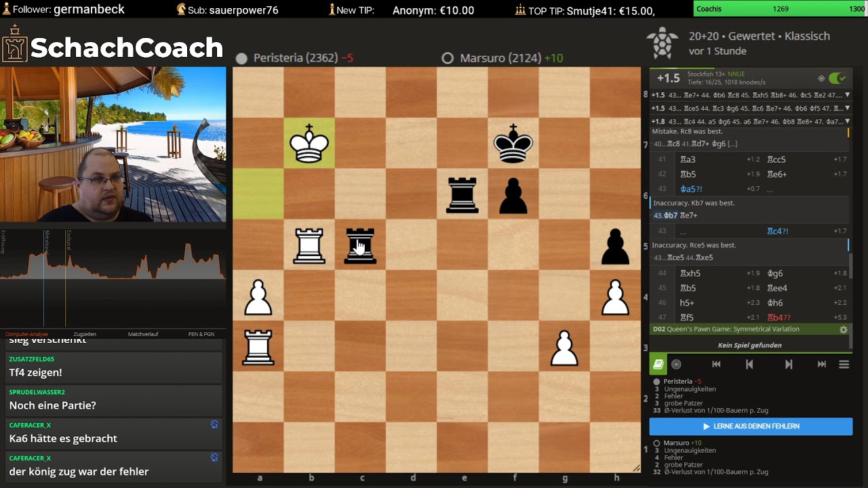Click Peristeria in the analysis summary
The width and height of the screenshot is (868, 488).
(x=677, y=382)
